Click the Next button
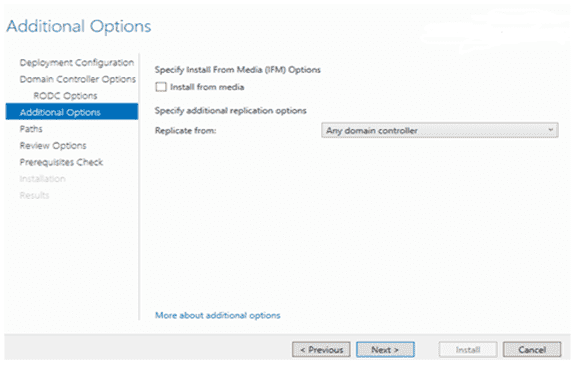Image resolution: width=583 pixels, height=367 pixels. click(x=385, y=350)
